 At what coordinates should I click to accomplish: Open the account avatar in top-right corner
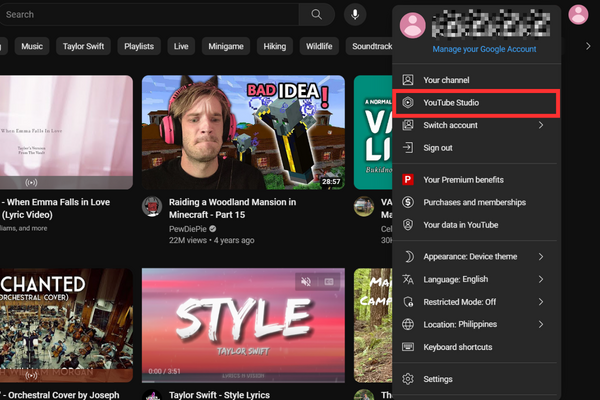coord(578,15)
